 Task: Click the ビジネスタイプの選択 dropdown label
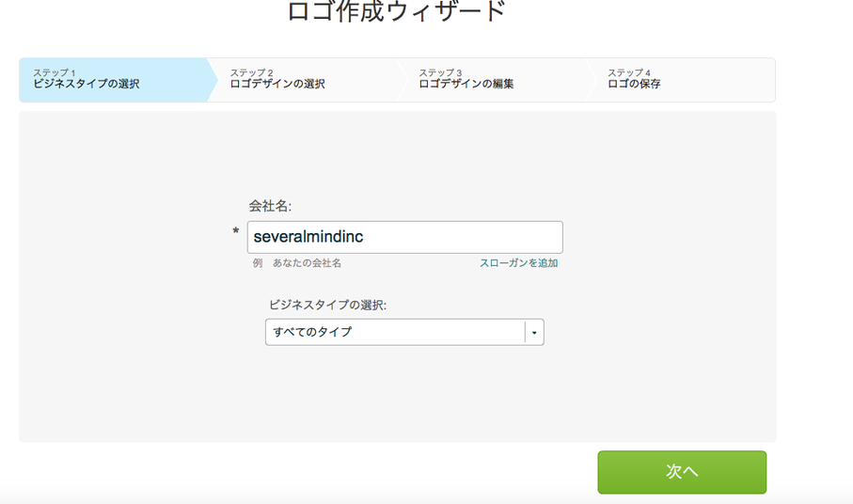tap(327, 305)
